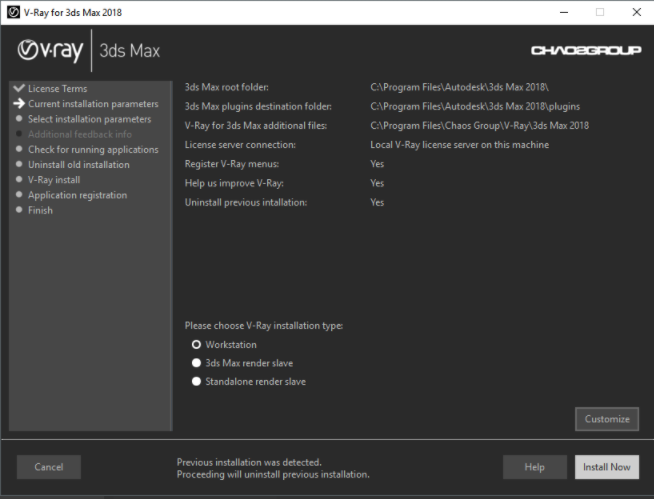Select Current installation parameters step

[x=93, y=104]
